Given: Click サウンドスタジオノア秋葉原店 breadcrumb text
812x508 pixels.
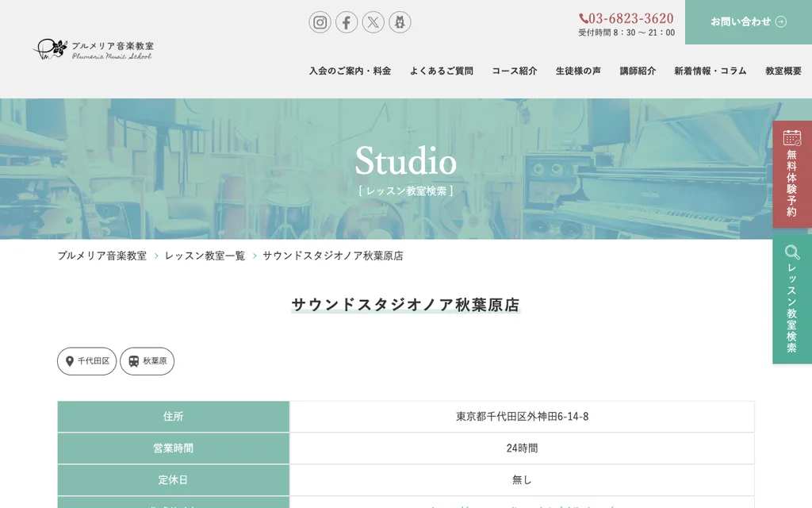Looking at the screenshot, I should click(x=333, y=256).
